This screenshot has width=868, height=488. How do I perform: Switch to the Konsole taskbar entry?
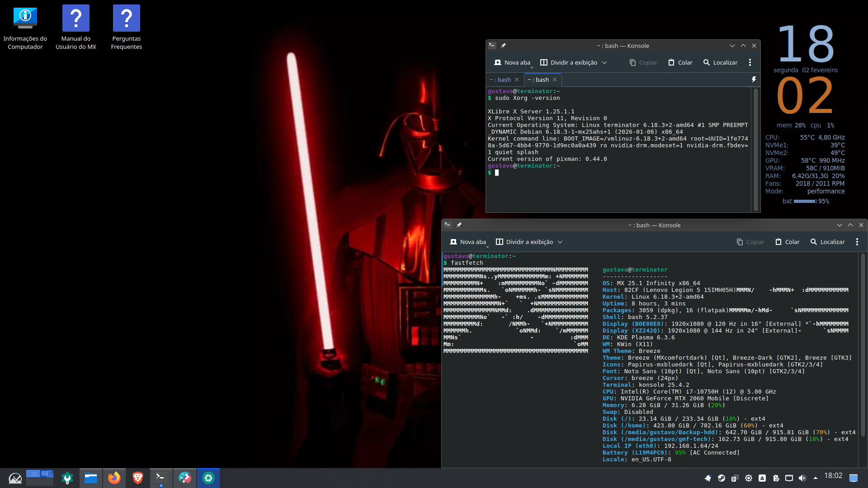(x=161, y=478)
